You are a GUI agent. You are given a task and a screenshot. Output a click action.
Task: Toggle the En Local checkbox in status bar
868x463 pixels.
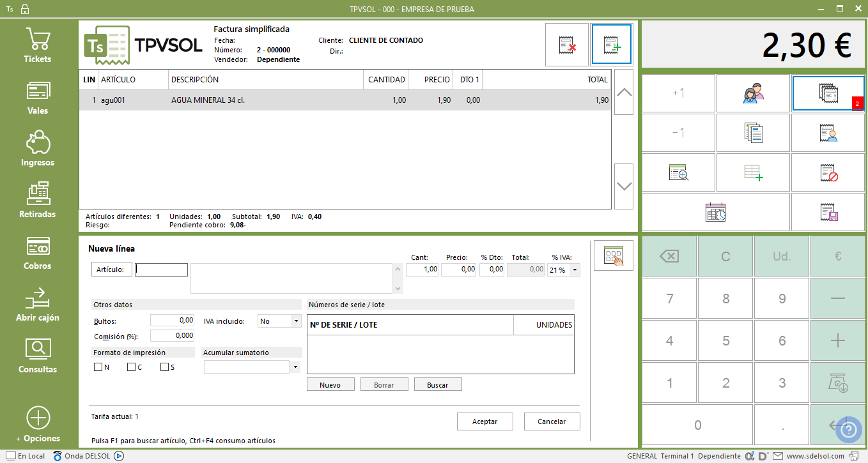(10, 456)
